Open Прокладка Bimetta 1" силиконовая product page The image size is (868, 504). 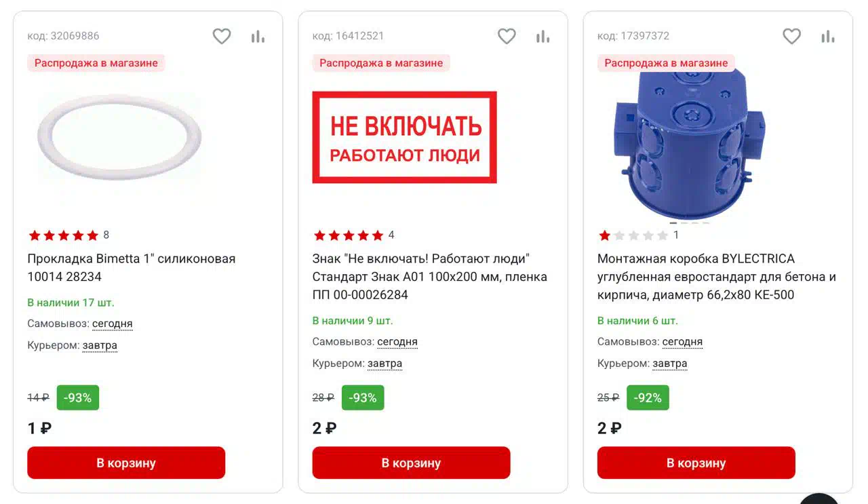pos(132,267)
